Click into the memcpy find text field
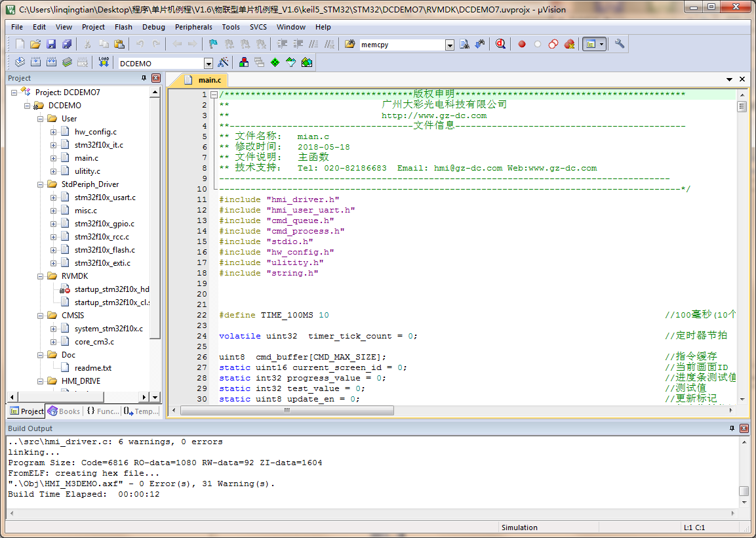Viewport: 756px width, 538px height. [x=401, y=45]
